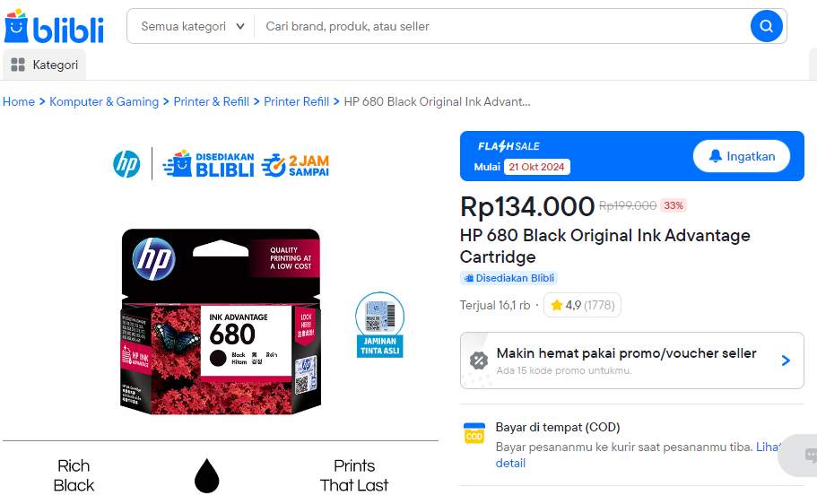Select Printer Refill breadcrumb link
Screen dimensions: 817x504
(x=296, y=101)
